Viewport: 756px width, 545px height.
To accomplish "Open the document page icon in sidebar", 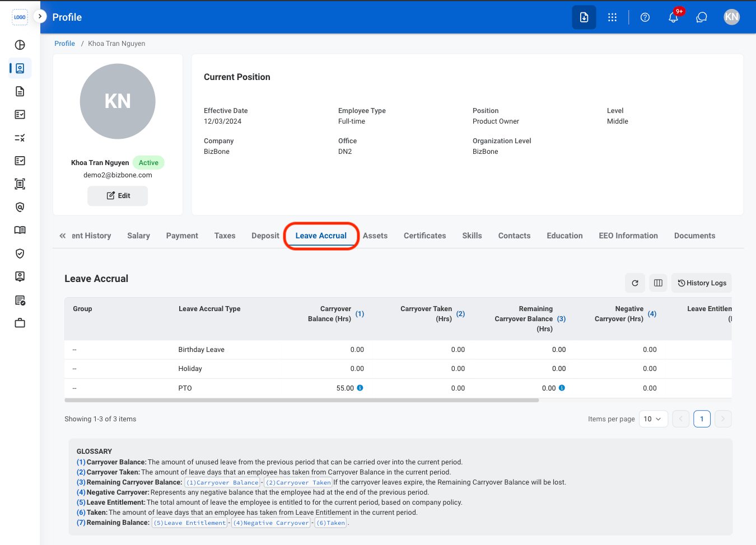I will tap(20, 91).
